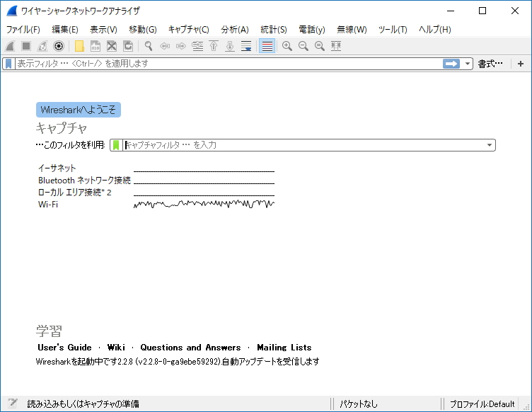Open display filter bookmark icon
The image size is (532, 412).
[x=8, y=64]
